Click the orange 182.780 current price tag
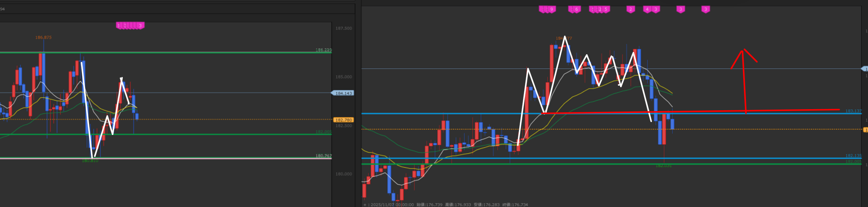Screen dimensions: 868x207 pos(343,120)
